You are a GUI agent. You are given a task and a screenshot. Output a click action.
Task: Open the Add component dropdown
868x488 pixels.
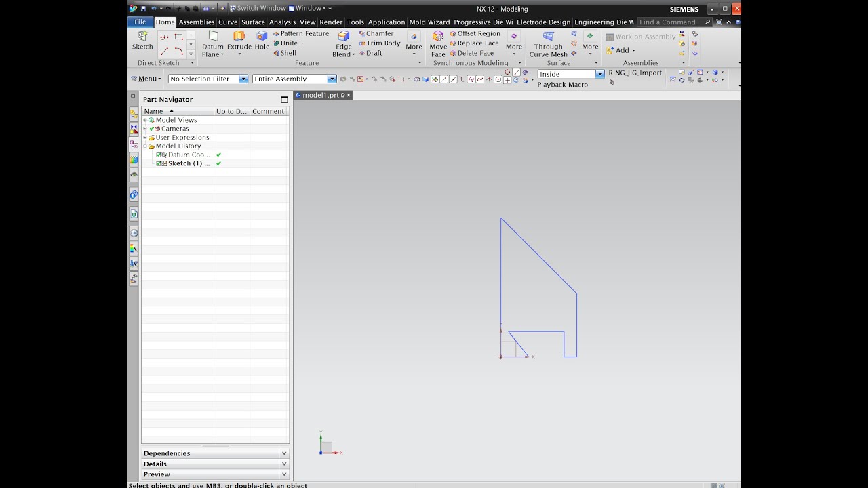pos(620,50)
